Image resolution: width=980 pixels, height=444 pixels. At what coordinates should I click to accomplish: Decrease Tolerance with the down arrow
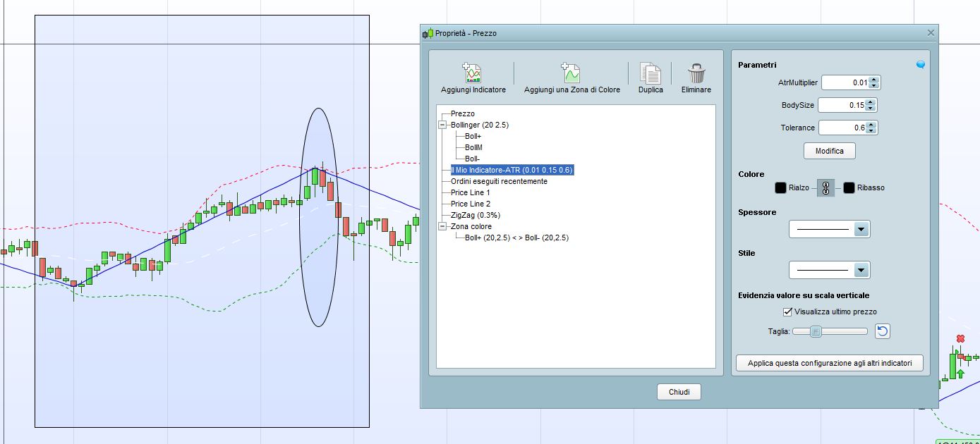click(871, 131)
